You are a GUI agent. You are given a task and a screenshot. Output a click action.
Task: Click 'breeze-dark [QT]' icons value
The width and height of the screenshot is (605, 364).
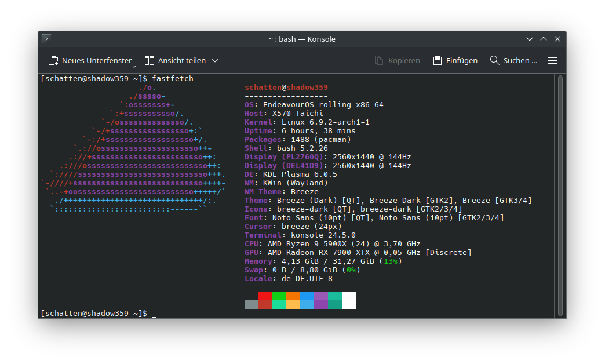(x=314, y=209)
